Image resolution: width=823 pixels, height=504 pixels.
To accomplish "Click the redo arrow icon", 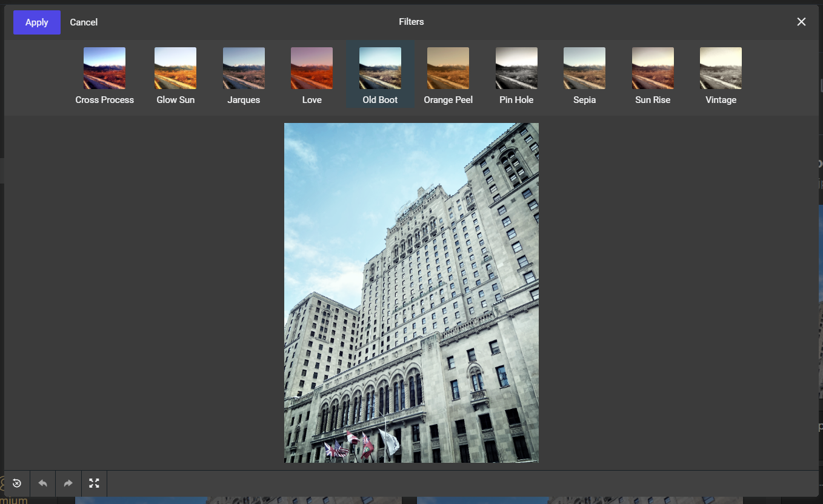I will click(x=68, y=483).
